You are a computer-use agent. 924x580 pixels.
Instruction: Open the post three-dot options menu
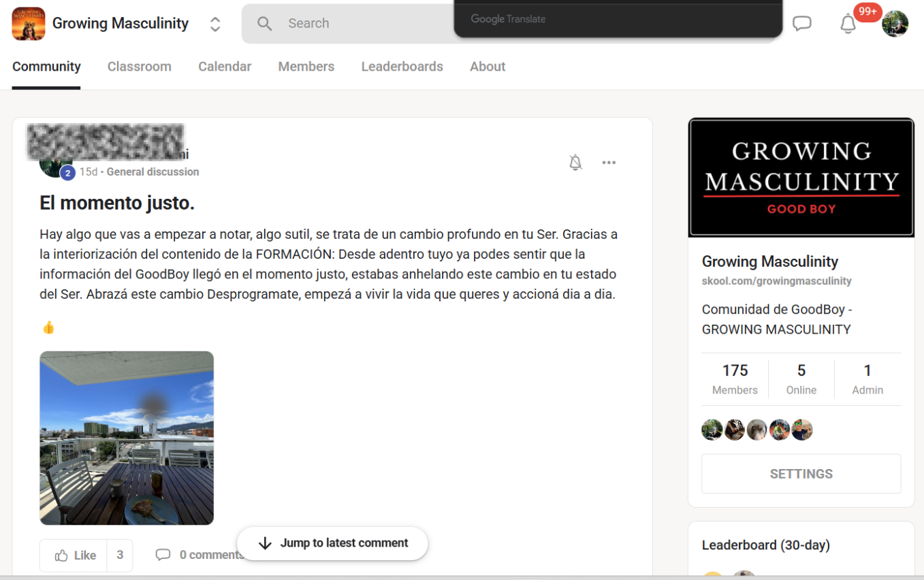coord(609,163)
